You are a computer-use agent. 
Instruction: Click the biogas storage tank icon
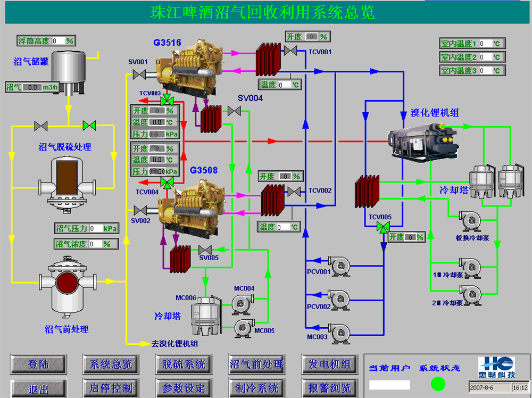tap(70, 69)
